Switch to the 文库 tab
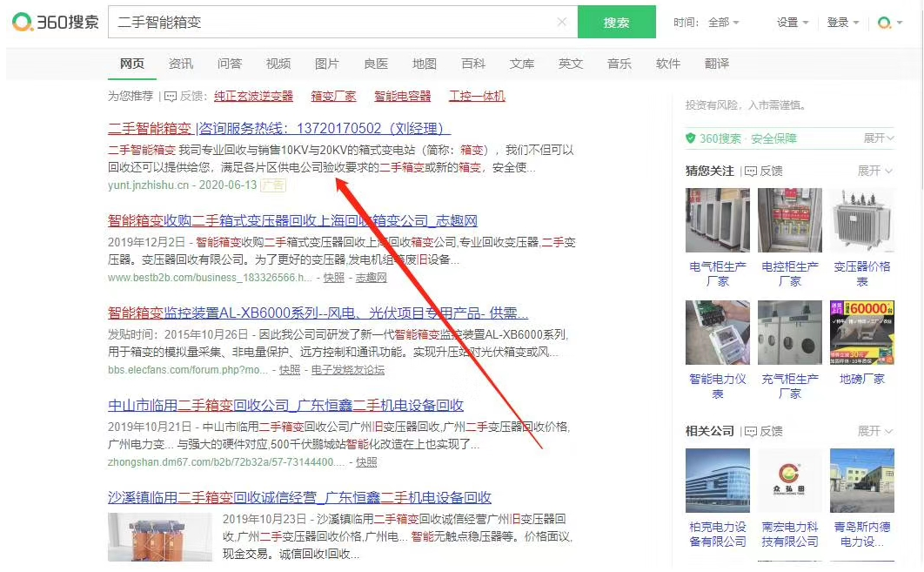 521,64
